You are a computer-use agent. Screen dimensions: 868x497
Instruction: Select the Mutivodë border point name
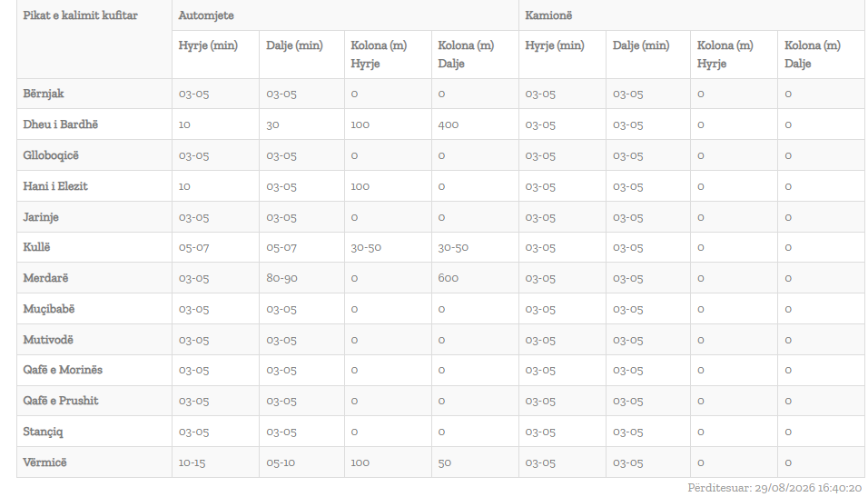(x=48, y=340)
